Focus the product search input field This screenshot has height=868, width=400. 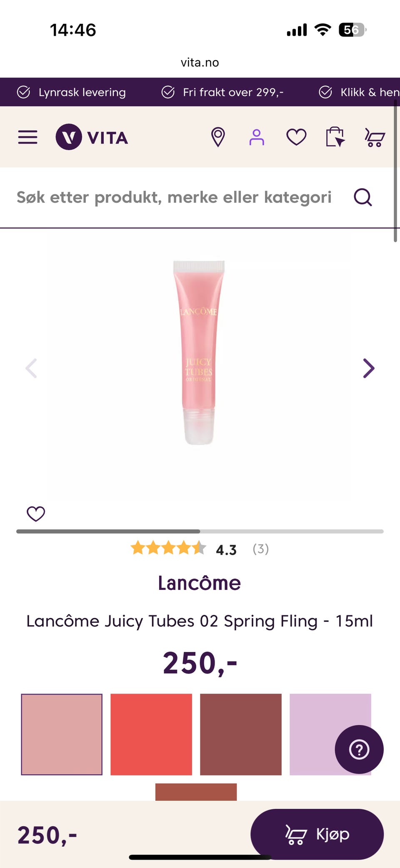click(174, 197)
